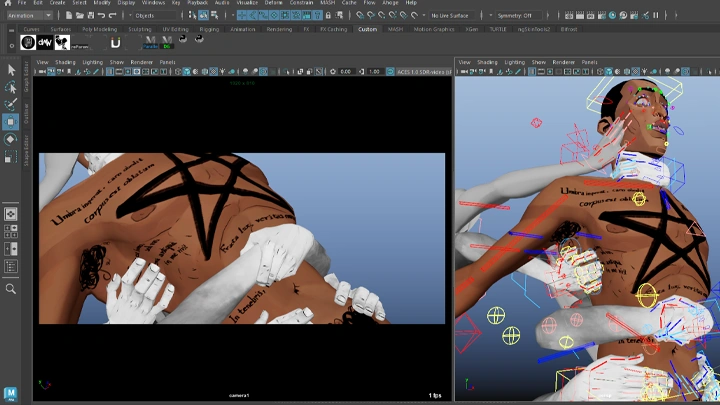This screenshot has height=405, width=720.
Task: Save the current scene
Action: (x=90, y=15)
